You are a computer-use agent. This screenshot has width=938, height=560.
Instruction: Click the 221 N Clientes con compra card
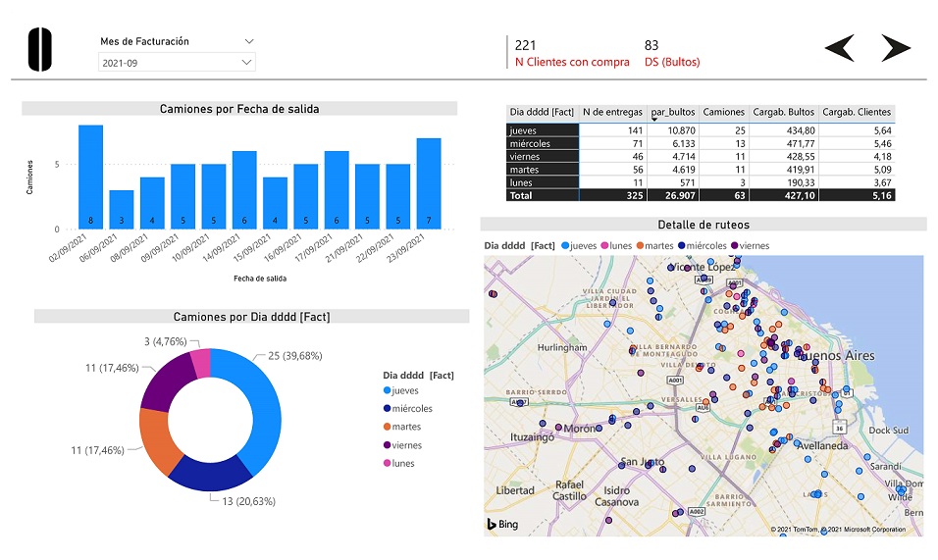click(x=572, y=53)
